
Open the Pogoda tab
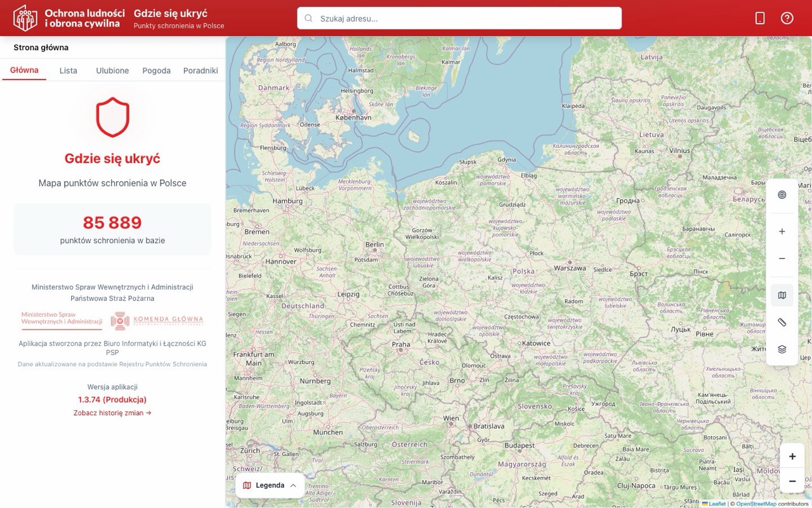tap(157, 70)
